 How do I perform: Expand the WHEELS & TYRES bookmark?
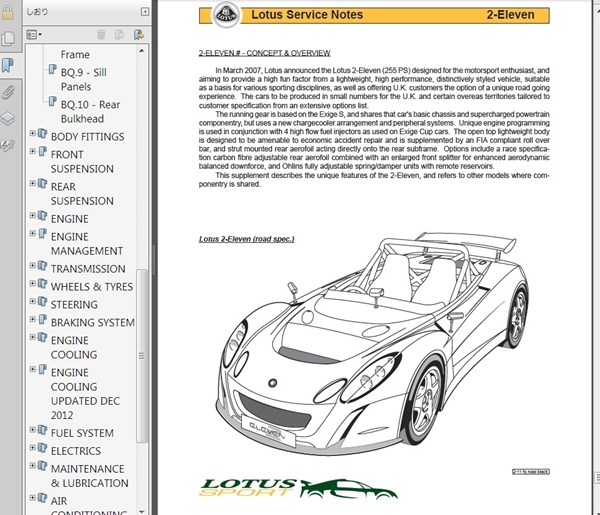point(33,284)
